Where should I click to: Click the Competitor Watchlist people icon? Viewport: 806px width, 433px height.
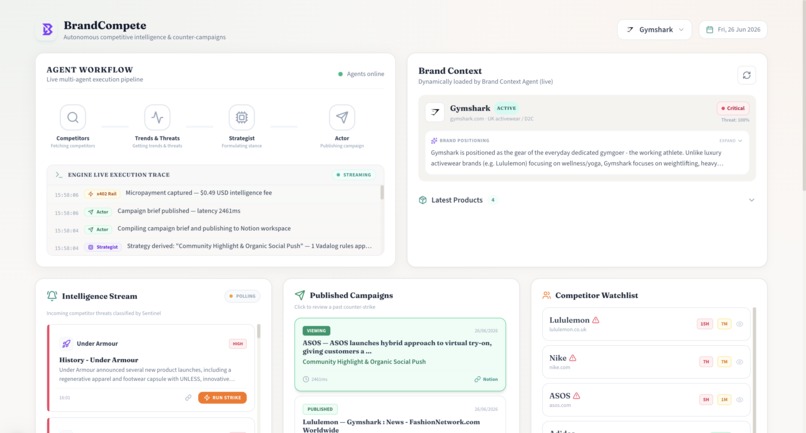click(546, 295)
